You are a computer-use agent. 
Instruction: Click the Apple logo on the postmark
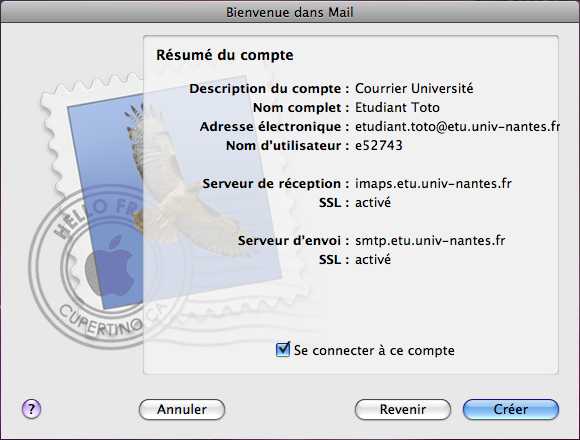[110, 266]
